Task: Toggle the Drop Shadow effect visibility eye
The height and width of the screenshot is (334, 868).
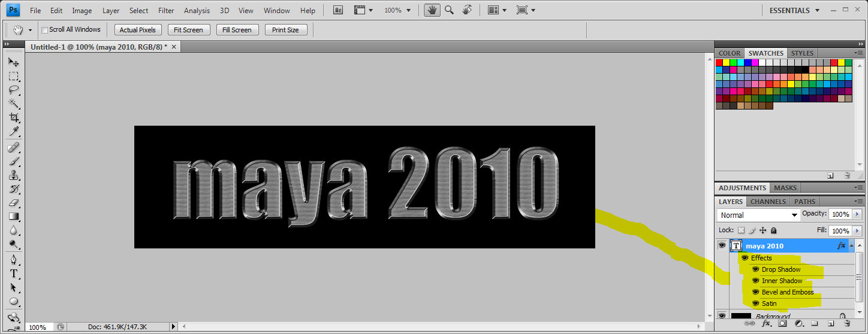Action: coord(756,269)
